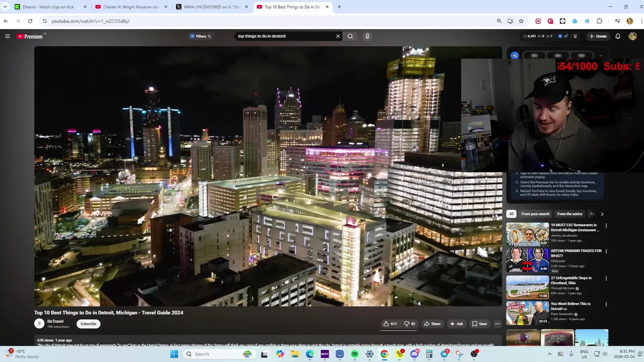Open ARTEMI PANARIN TRADED video thumbnail
Image resolution: width=644 pixels, height=362 pixels.
[527, 260]
